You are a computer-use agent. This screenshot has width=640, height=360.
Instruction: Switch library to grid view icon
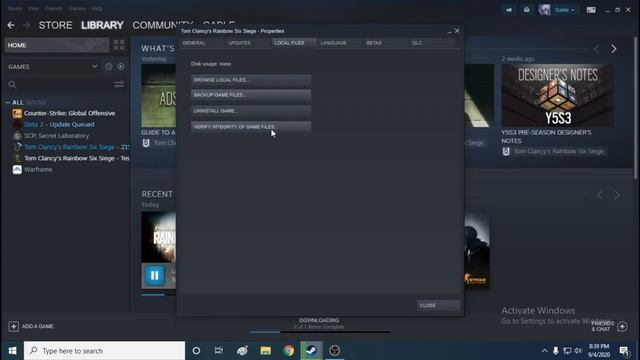point(119,45)
